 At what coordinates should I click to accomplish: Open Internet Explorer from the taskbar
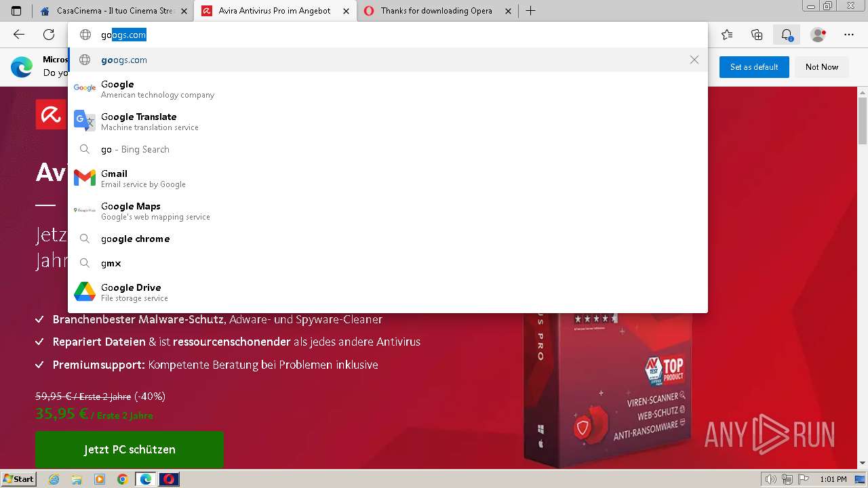pyautogui.click(x=54, y=479)
